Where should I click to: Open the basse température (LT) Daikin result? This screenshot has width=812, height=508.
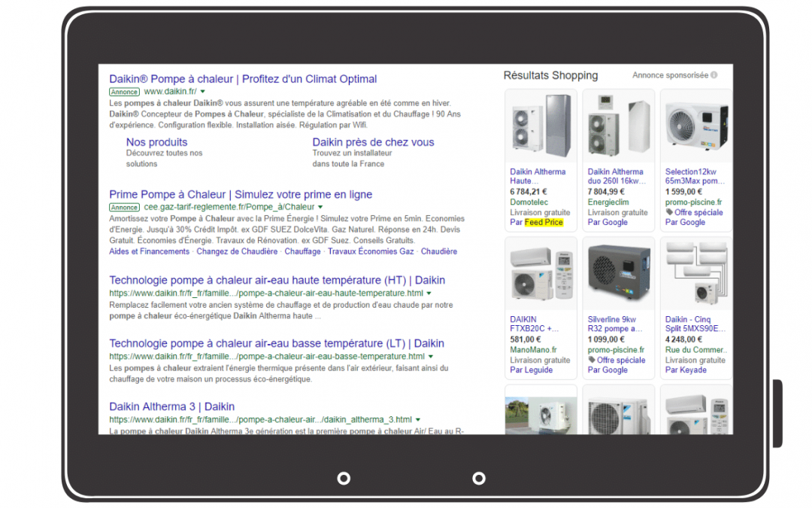tap(277, 343)
